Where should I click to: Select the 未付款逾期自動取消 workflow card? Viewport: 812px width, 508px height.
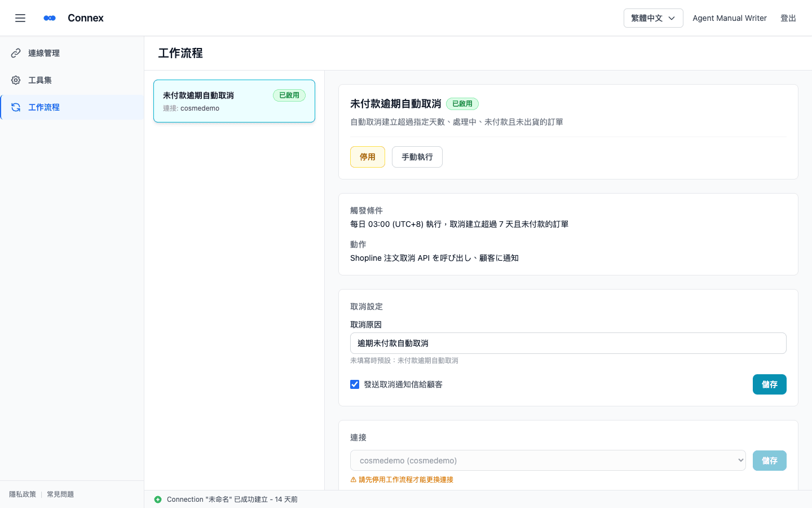(234, 101)
